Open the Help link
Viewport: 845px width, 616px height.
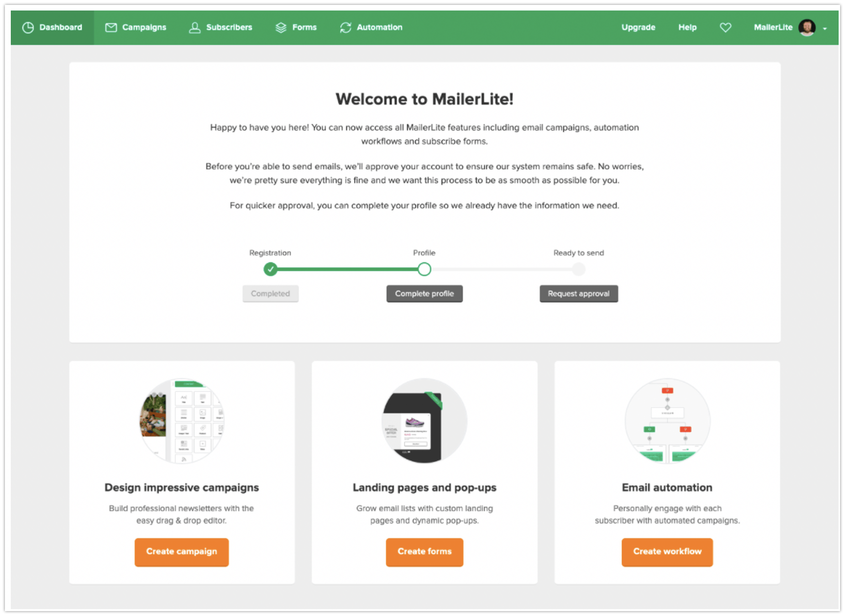687,27
